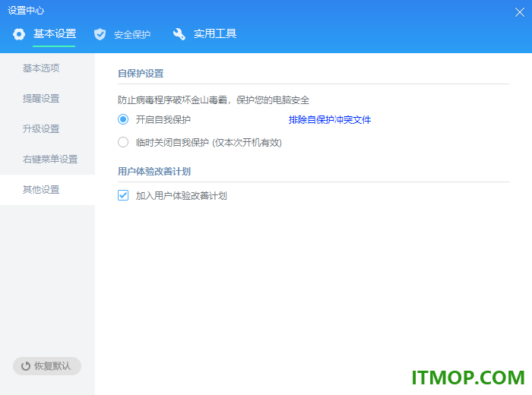Switch to the 实用工具 tab
The width and height of the screenshot is (532, 395).
pos(215,33)
